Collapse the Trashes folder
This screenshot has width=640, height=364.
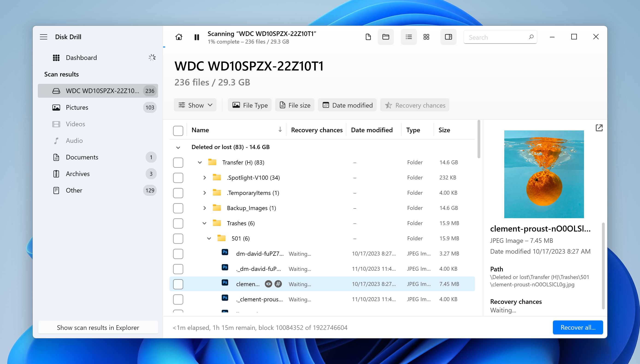pos(205,223)
